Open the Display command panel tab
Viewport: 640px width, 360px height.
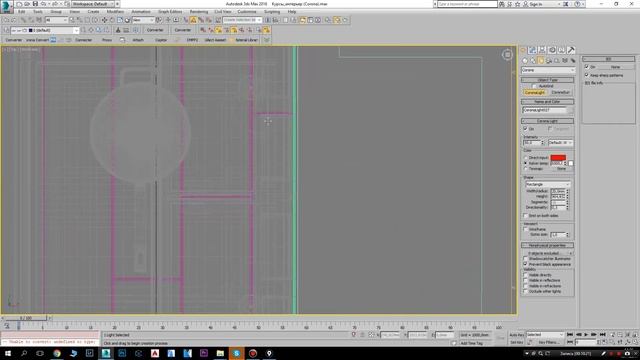(x=562, y=50)
